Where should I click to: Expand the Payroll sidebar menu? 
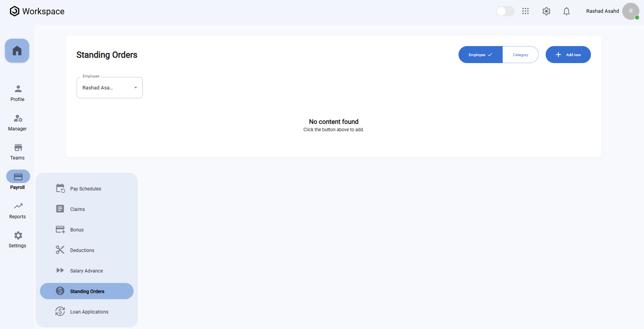(18, 181)
